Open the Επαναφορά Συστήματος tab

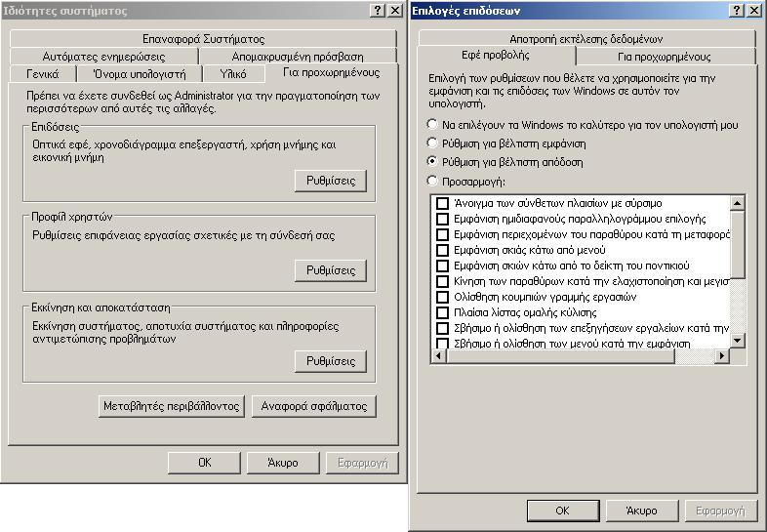(x=203, y=39)
